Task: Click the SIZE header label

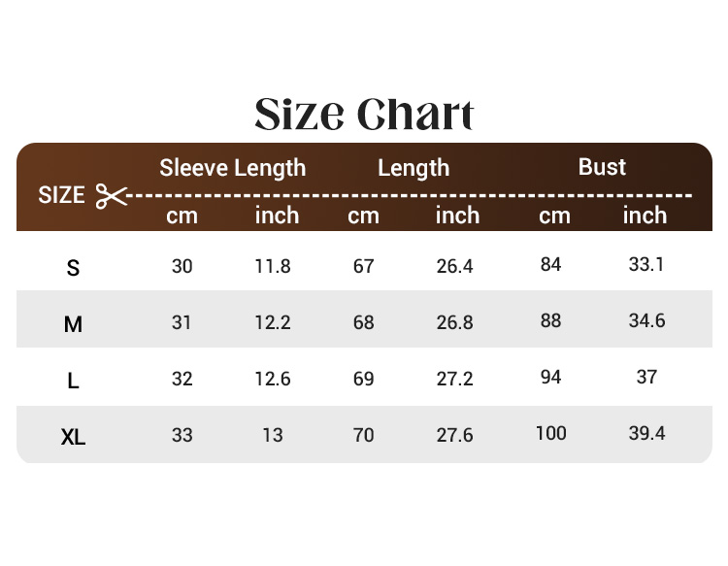Action: (x=61, y=195)
